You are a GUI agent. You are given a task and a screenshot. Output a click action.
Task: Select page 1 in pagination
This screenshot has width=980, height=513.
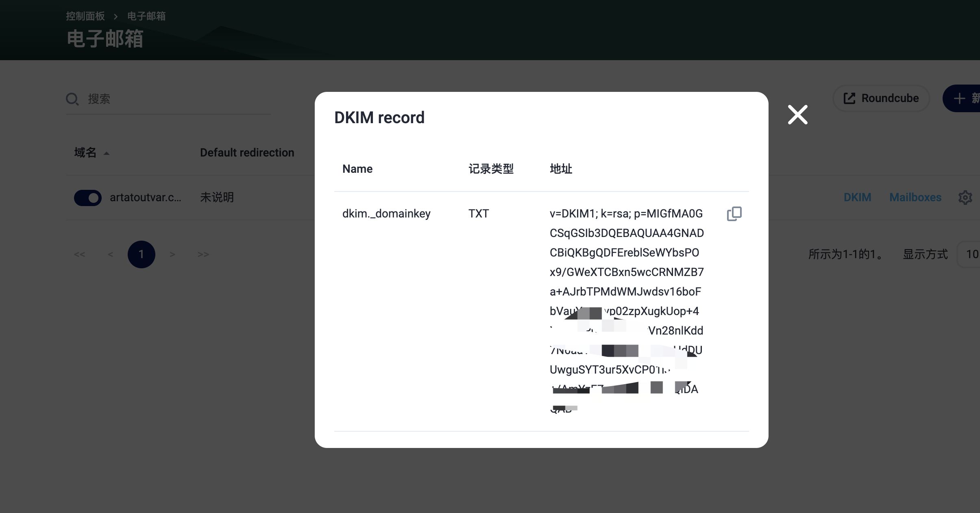[141, 254]
